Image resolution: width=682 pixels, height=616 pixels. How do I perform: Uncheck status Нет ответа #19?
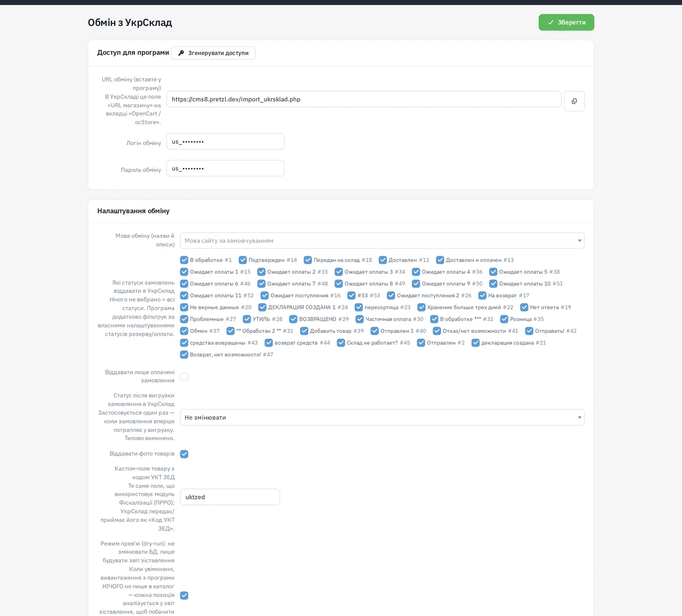click(x=524, y=308)
